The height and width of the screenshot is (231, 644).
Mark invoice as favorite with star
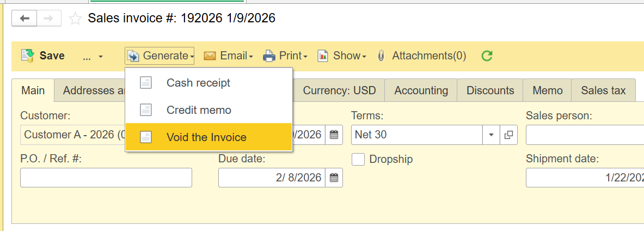tap(76, 19)
